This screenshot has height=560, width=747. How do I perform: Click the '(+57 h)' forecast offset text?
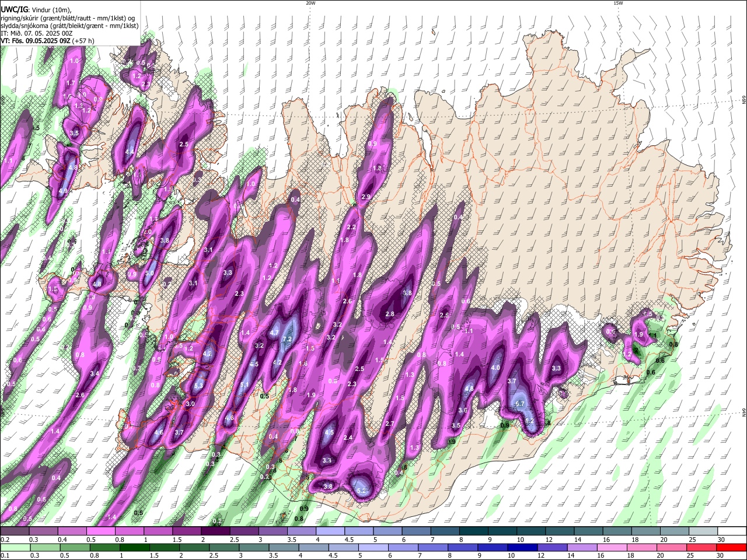(x=84, y=41)
